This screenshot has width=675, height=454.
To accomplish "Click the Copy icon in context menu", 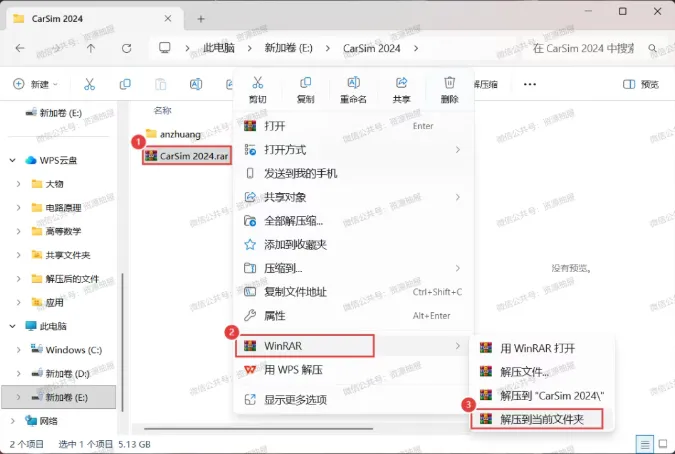I will coord(305,82).
